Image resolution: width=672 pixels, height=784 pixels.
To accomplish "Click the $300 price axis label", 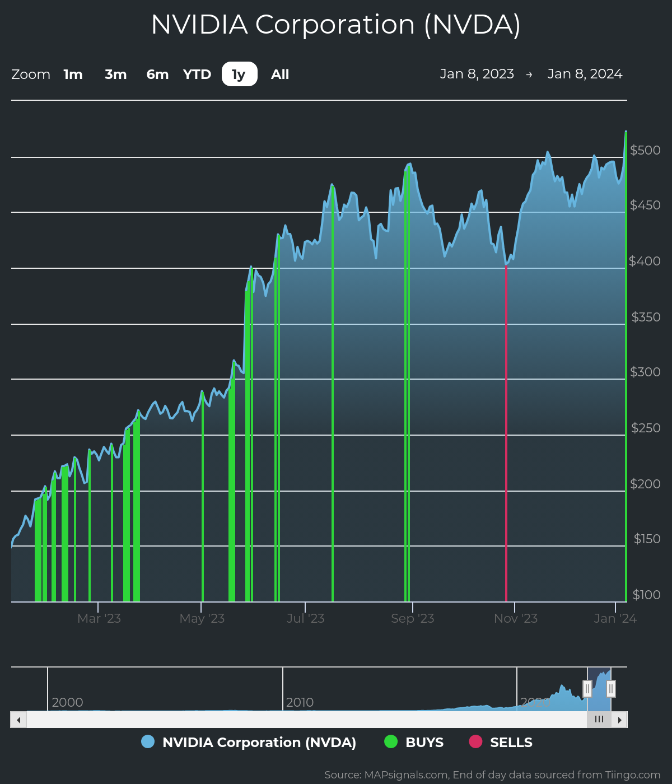I will [x=645, y=372].
